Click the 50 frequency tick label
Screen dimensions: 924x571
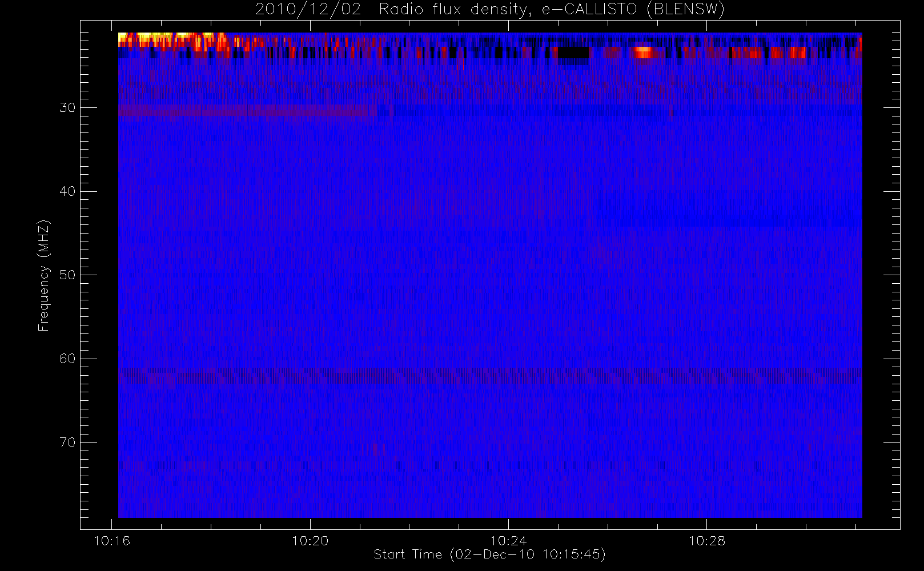pos(67,275)
